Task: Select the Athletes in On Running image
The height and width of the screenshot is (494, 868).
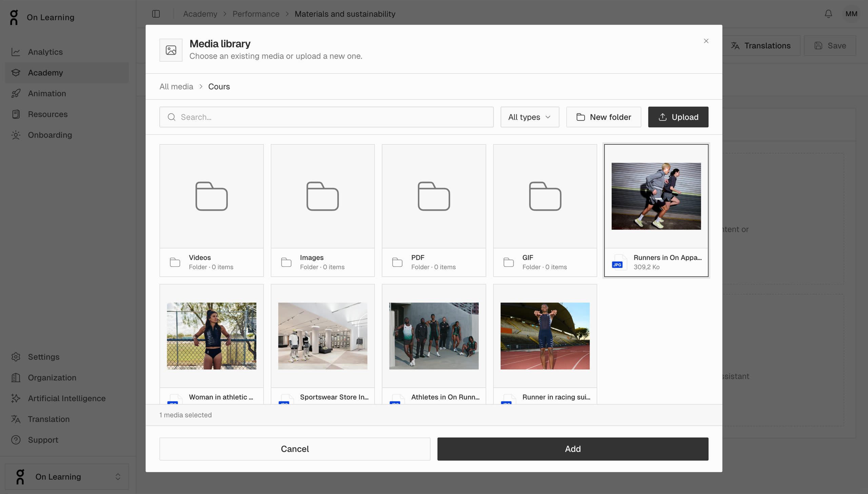Action: click(x=434, y=344)
